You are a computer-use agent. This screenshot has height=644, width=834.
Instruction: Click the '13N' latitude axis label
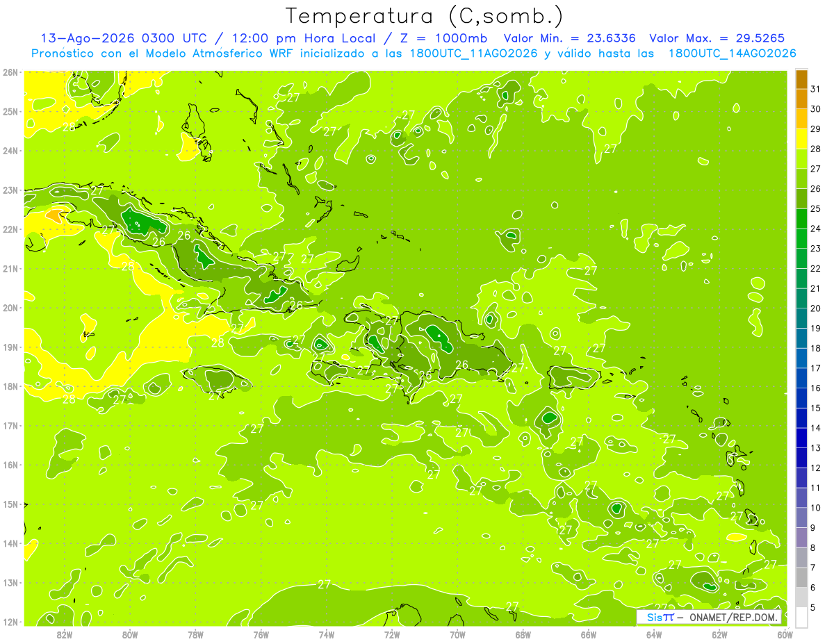click(x=10, y=582)
